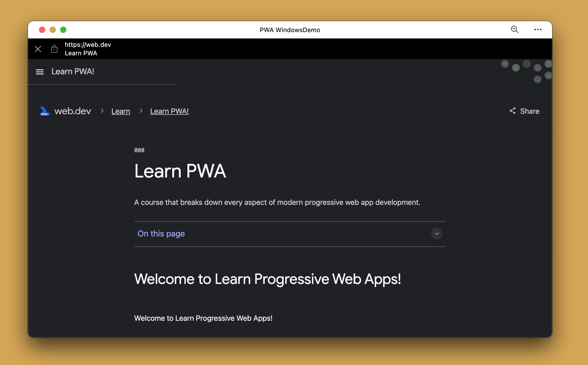588x365 pixels.
Task: Click the 'On this page' label text
Action: tap(161, 233)
